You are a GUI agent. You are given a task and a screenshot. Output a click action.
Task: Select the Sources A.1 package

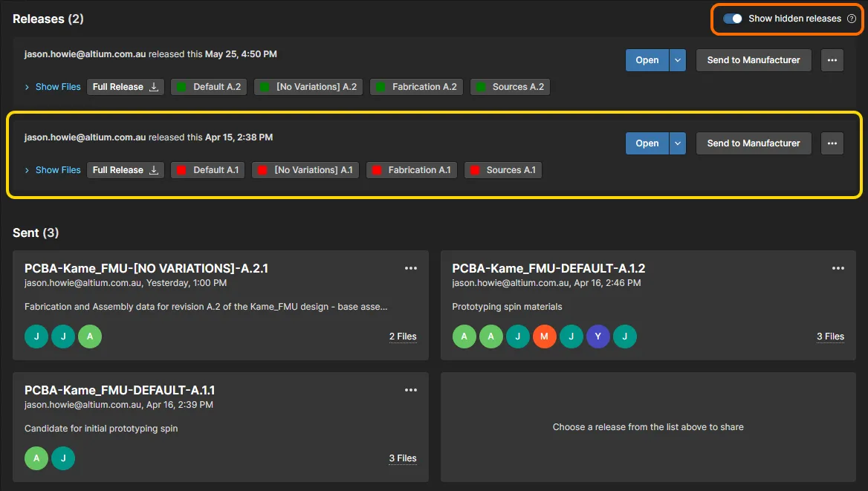tap(503, 170)
